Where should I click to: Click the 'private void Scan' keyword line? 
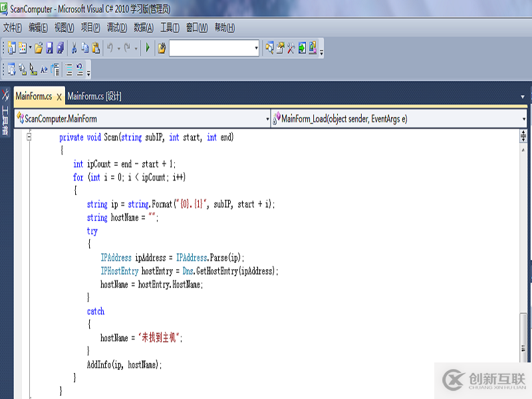point(146,138)
